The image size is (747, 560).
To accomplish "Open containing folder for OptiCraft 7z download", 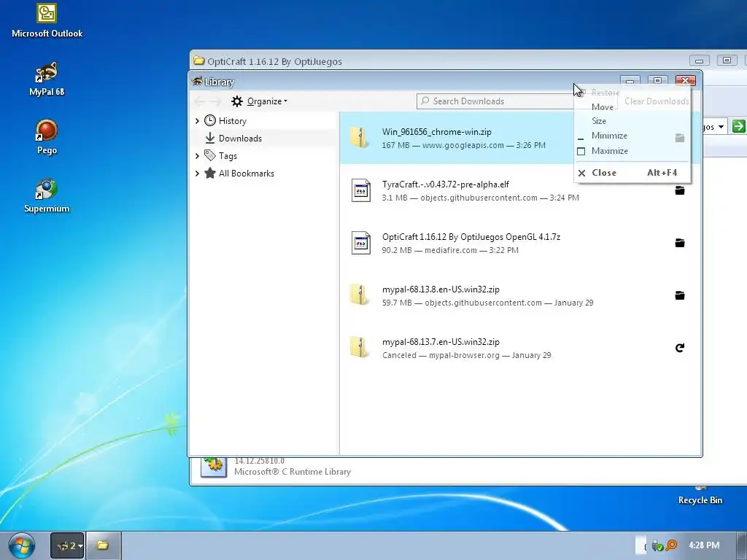I will tap(680, 243).
